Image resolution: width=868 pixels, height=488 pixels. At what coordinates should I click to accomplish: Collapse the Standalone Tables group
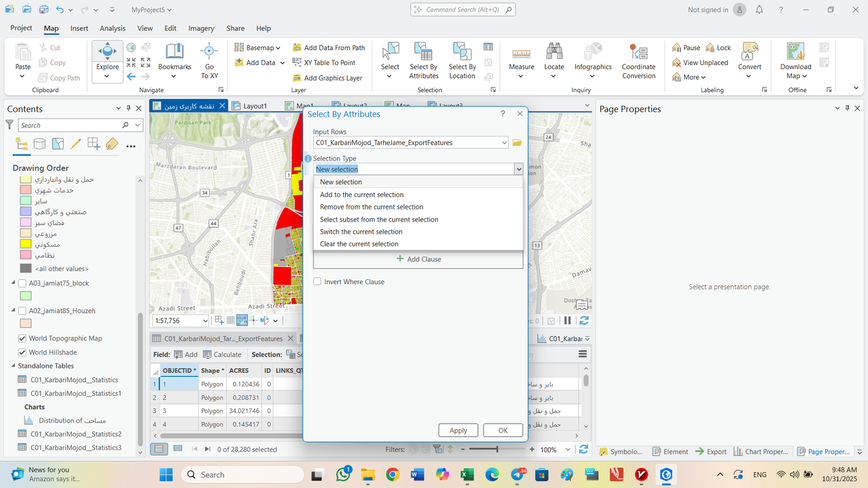[x=13, y=366]
